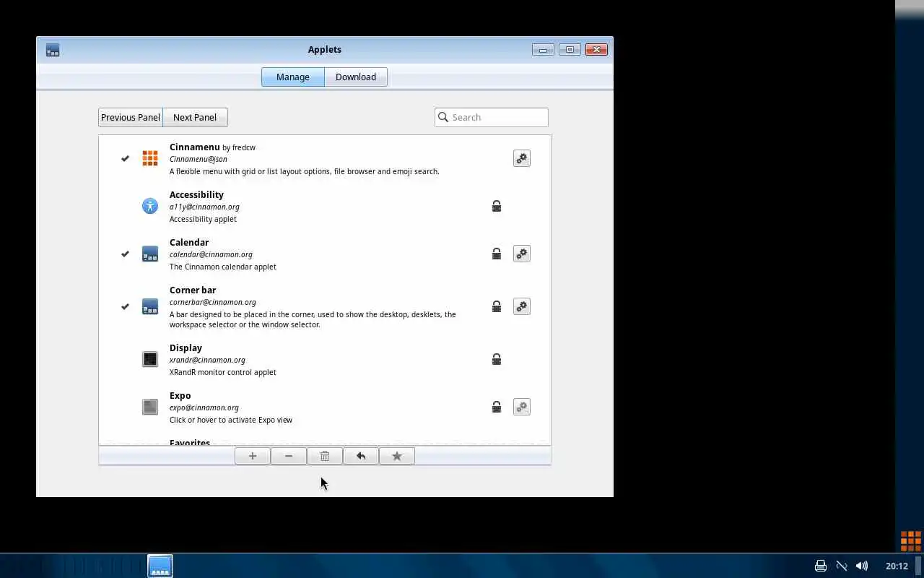The width and height of the screenshot is (924, 578).
Task: Click the Calendar enabled checkmark
Action: click(125, 254)
